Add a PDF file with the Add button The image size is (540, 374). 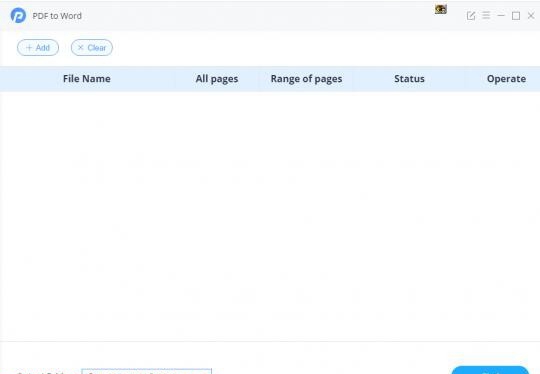[38, 48]
